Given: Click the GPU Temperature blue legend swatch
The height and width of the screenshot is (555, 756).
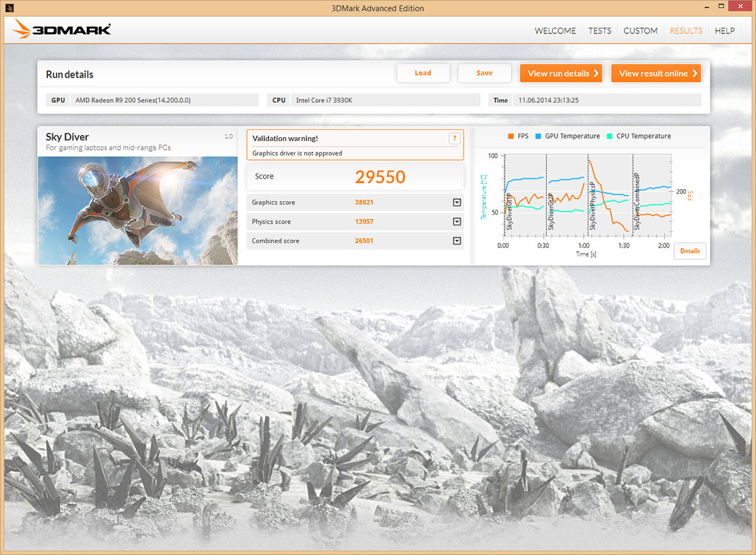Looking at the screenshot, I should [x=539, y=136].
